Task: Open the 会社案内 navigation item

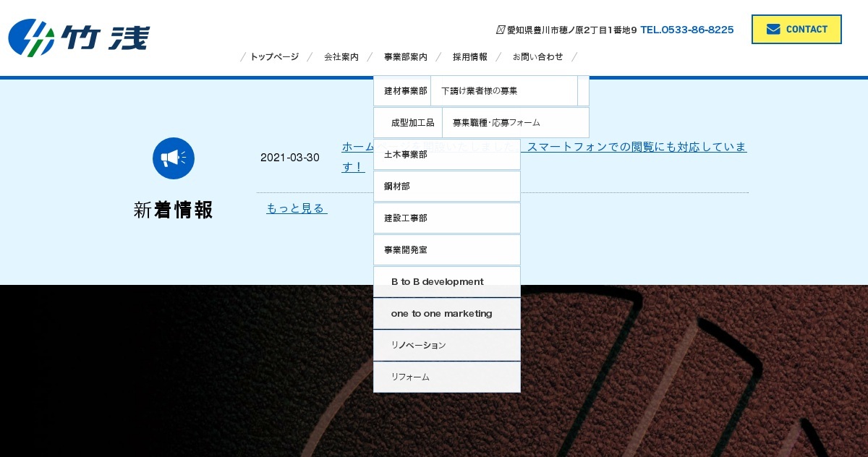Action: pyautogui.click(x=341, y=56)
